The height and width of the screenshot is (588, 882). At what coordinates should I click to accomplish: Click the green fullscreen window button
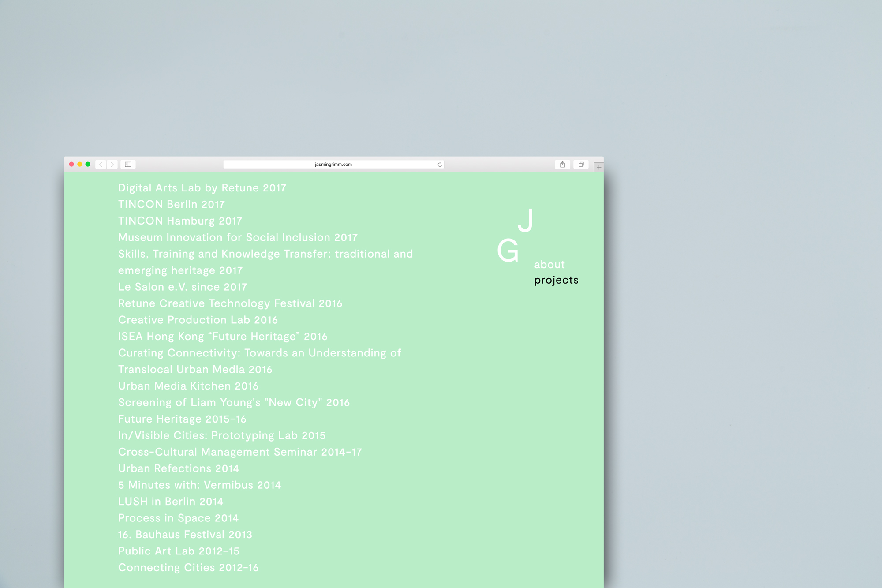pyautogui.click(x=88, y=164)
